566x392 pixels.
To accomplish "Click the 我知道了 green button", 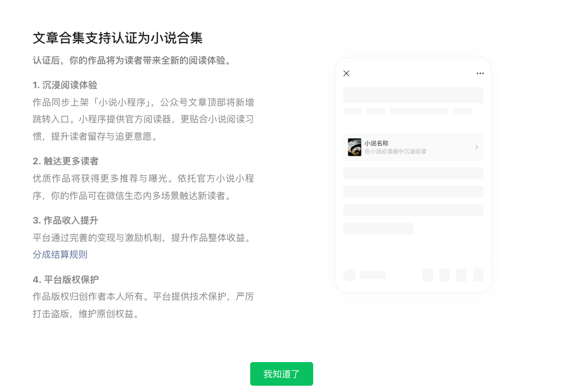I will point(281,374).
